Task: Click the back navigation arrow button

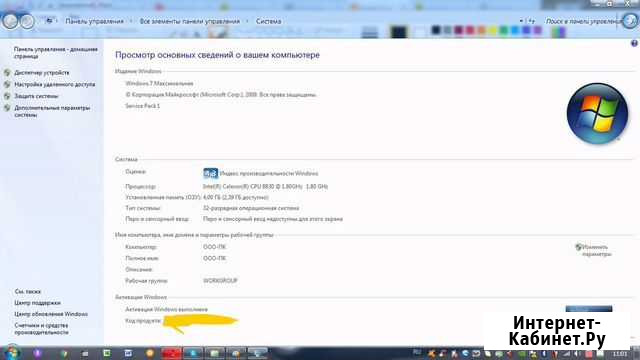Action: pyautogui.click(x=10, y=21)
